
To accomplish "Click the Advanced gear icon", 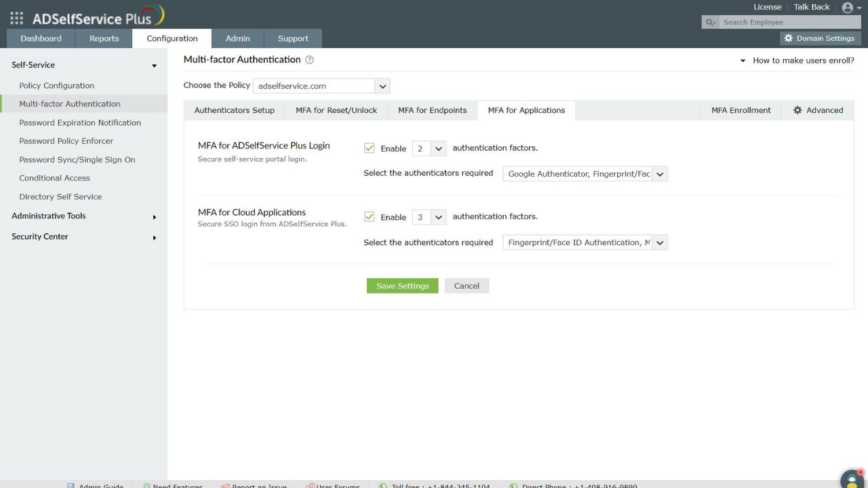I will tap(797, 110).
